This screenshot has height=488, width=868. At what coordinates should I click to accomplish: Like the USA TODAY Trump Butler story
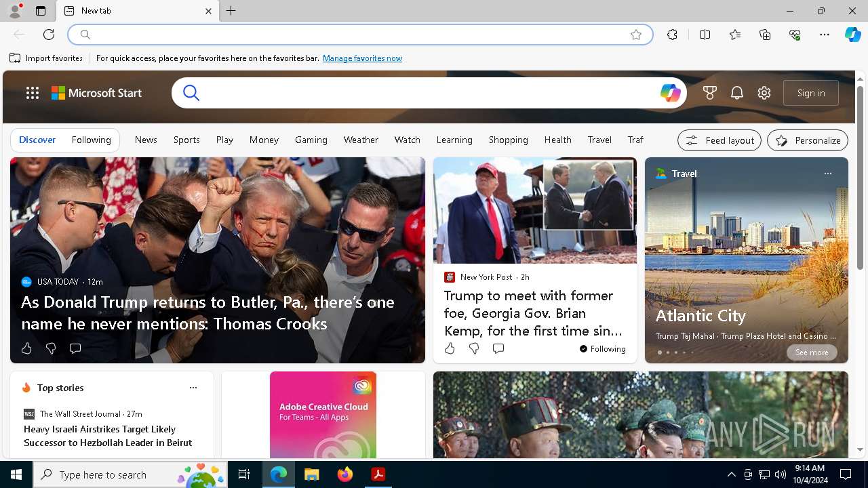26,348
